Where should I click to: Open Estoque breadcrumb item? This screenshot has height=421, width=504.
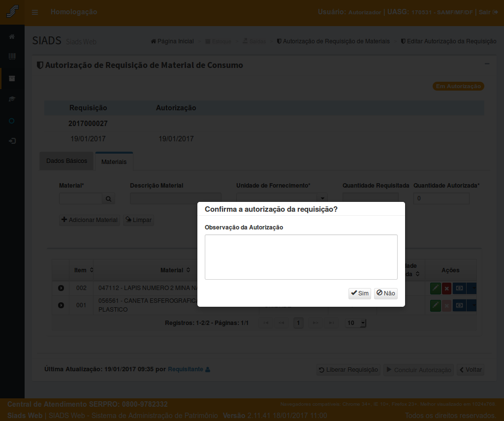218,41
